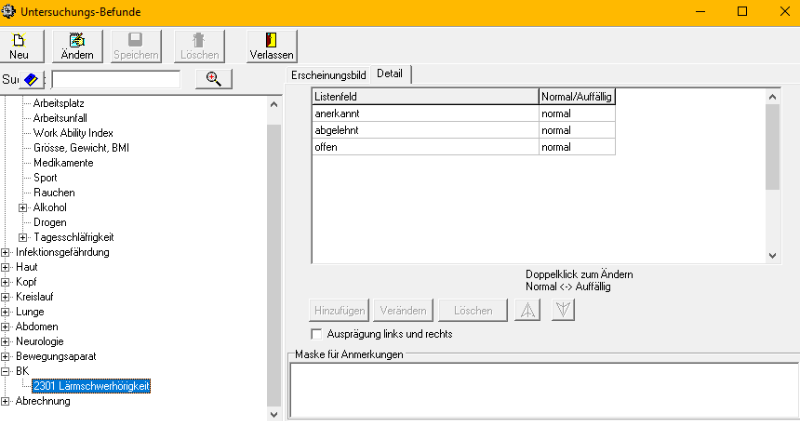This screenshot has width=800, height=421.
Task: Expand the Alkohol tree node
Action: pos(23,207)
